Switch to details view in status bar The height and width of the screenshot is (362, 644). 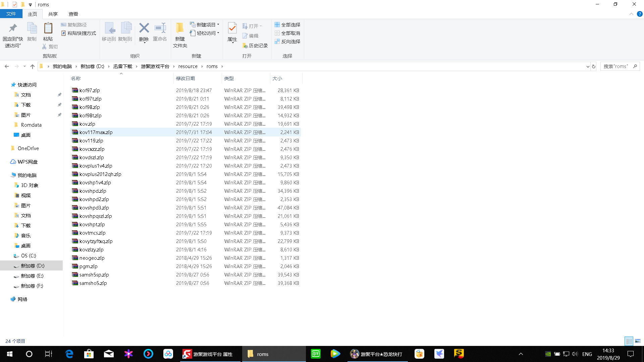[629, 341]
